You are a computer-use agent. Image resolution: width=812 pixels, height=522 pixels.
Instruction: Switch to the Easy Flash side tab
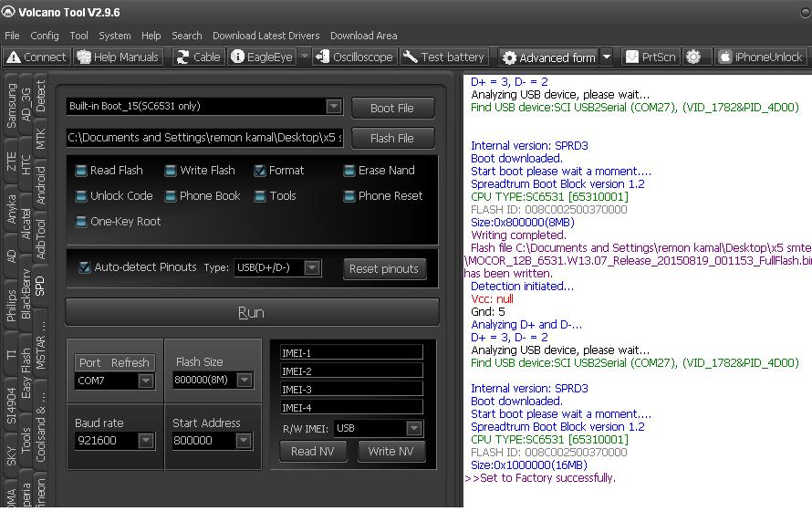tap(26, 373)
